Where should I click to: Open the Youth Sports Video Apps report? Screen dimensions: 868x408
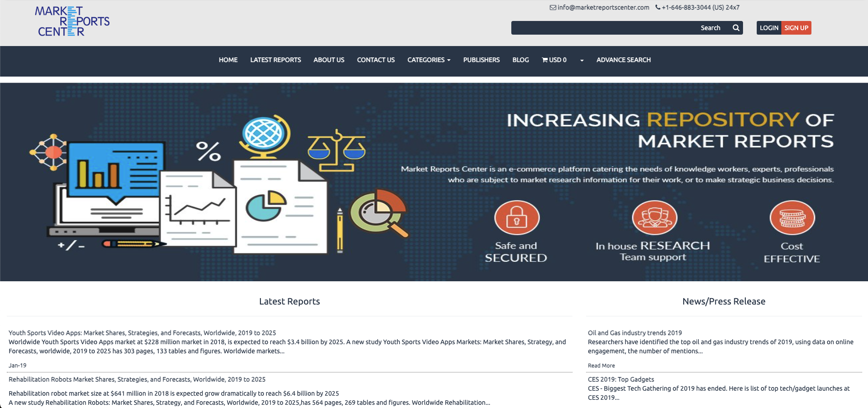point(142,333)
